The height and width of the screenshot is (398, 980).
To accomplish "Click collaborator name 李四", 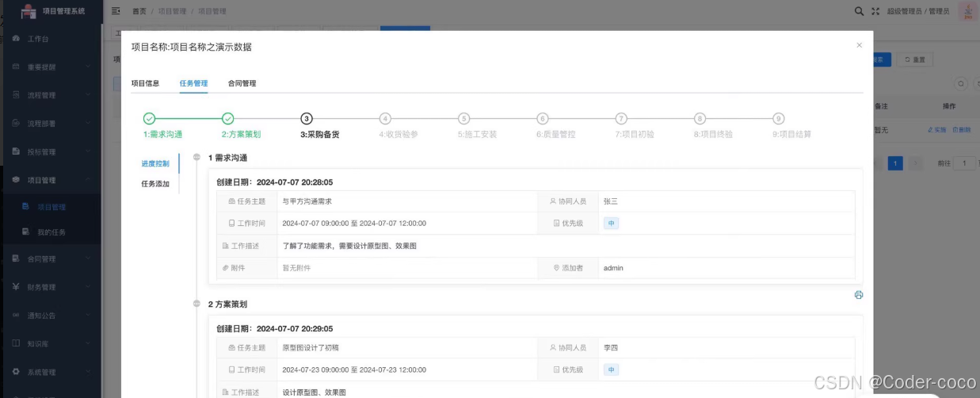I will 611,347.
